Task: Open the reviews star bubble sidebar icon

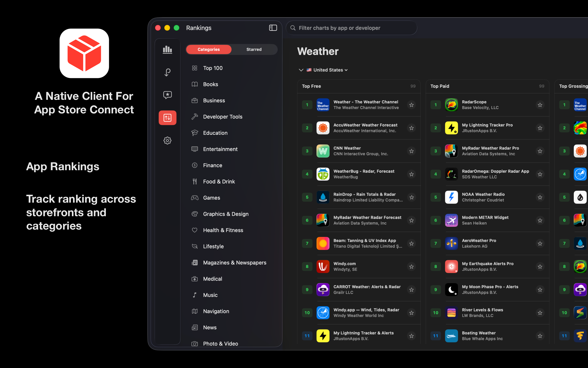Action: [167, 95]
